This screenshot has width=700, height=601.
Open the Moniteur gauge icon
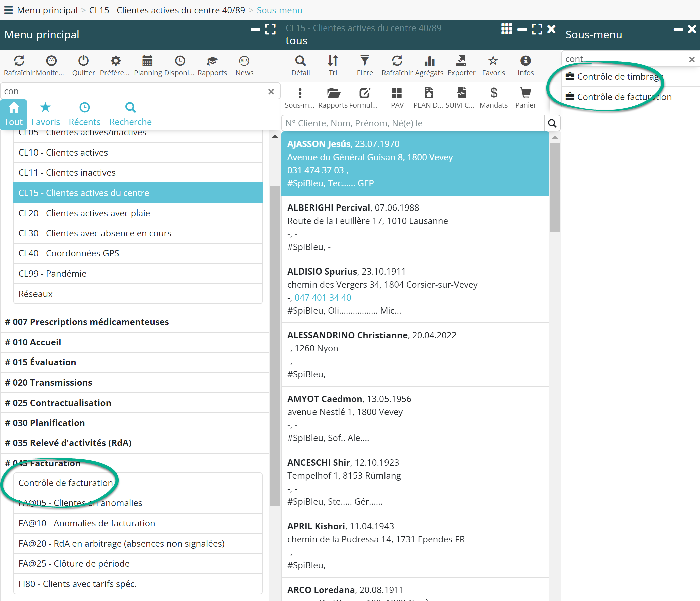point(51,61)
